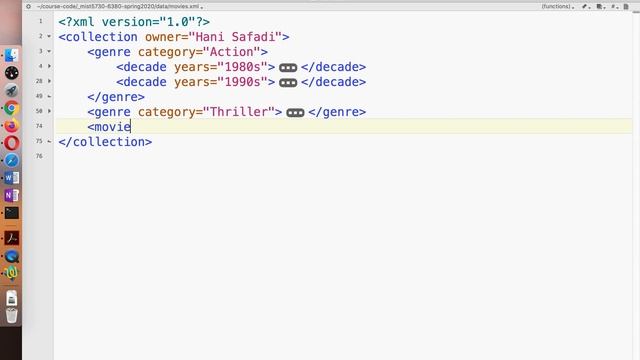Open Launchpad rocket icon in dock
640x360 pixels.
point(11,91)
